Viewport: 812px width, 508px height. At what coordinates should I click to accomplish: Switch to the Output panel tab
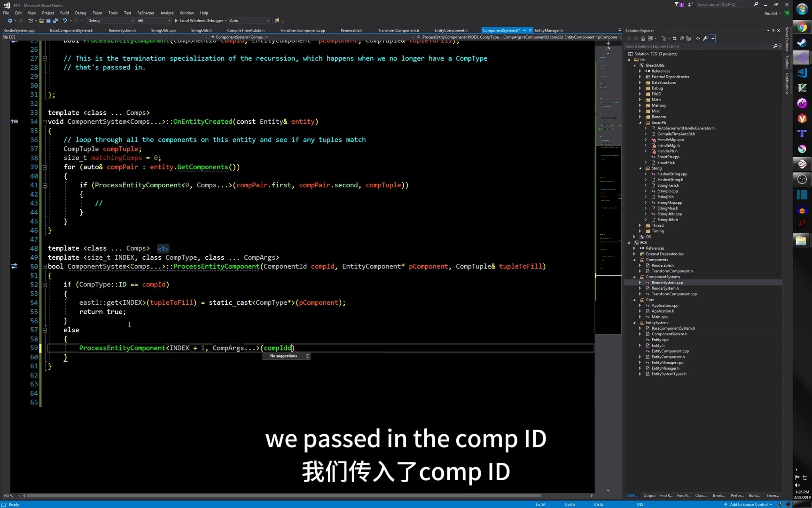[x=649, y=496]
